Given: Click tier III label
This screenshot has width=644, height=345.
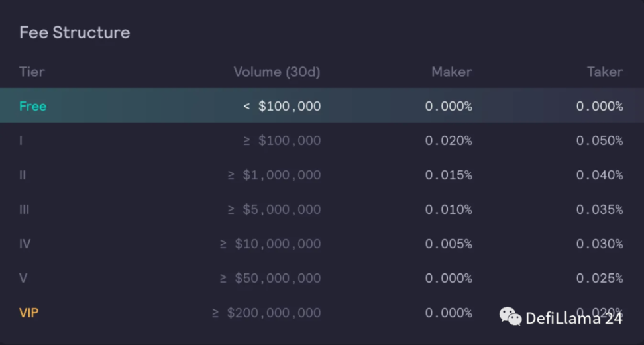Looking at the screenshot, I should [25, 209].
